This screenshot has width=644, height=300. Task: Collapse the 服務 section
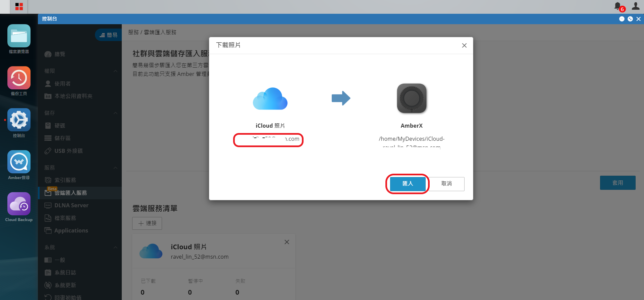[115, 168]
